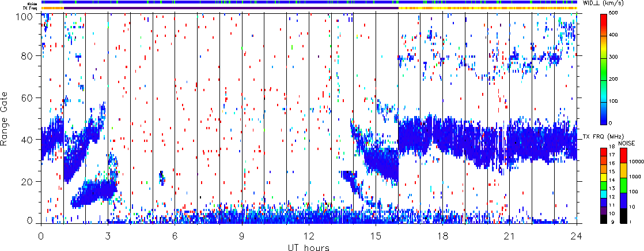Screen dimensions: 644x251
Task: Click UT hours axis tick label '12'
Action: [309, 236]
